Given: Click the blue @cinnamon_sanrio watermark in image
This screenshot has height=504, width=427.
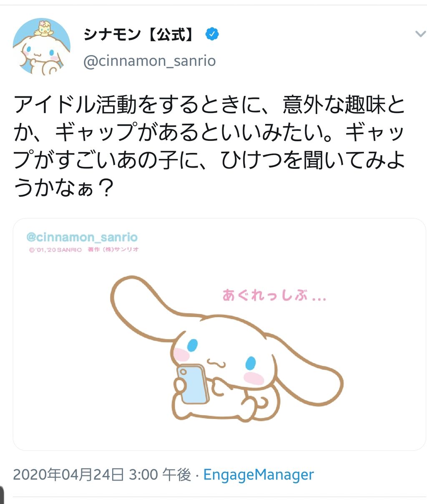Looking at the screenshot, I should [x=82, y=237].
